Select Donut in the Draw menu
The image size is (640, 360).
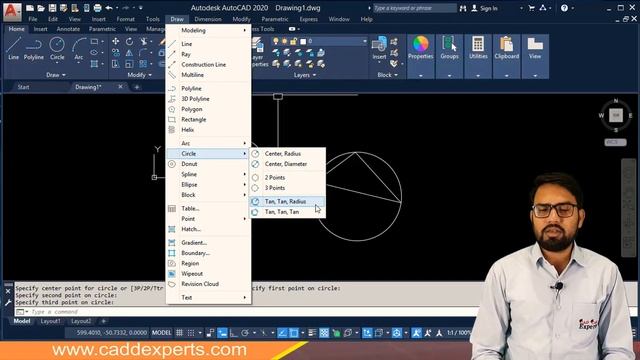[208, 164]
